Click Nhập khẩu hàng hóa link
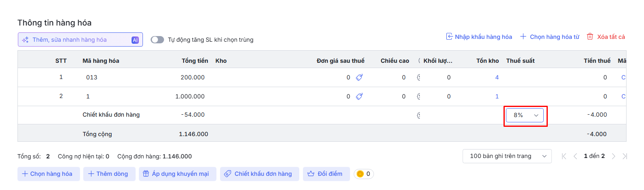The width and height of the screenshot is (644, 190). pos(479,37)
